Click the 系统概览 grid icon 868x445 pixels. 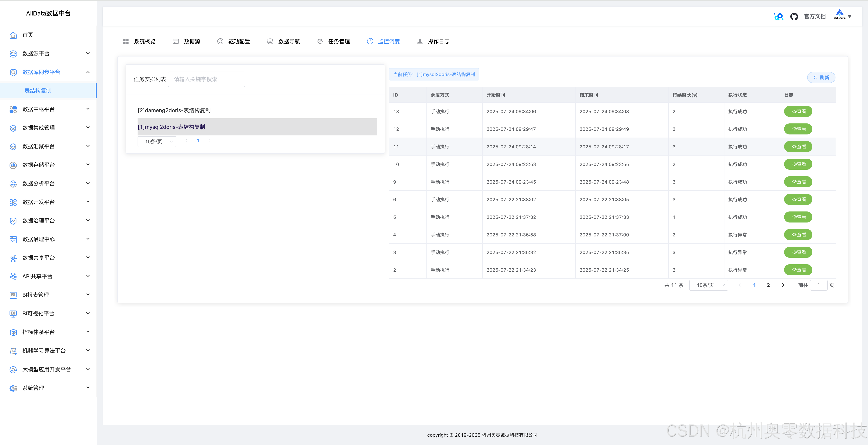tap(126, 41)
